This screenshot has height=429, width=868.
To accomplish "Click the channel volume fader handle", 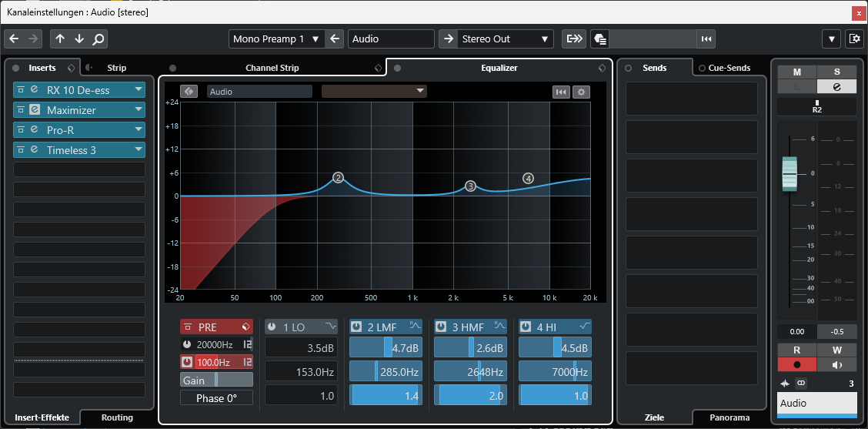I will click(x=790, y=173).
